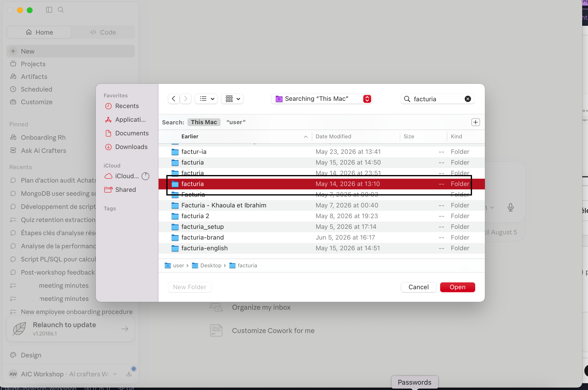Open the Plan d'action audit Achats chat

(51, 180)
